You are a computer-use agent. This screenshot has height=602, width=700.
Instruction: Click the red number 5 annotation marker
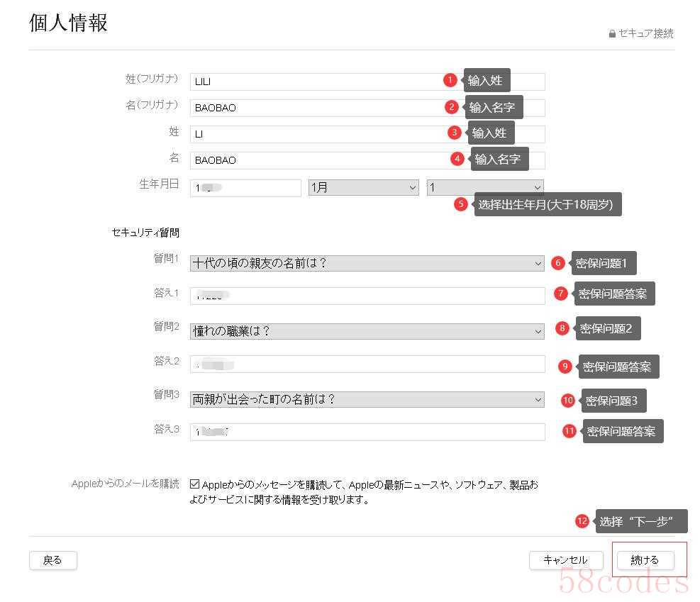[462, 204]
